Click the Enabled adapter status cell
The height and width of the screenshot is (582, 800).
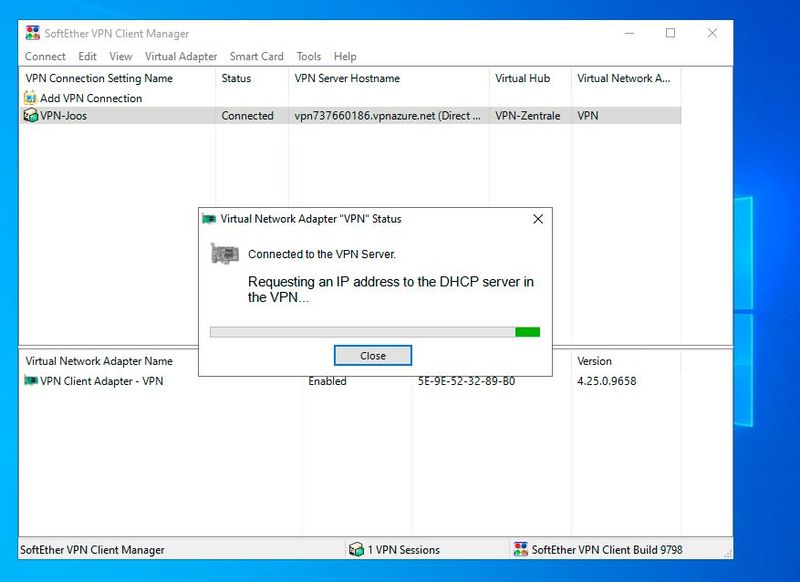click(327, 381)
